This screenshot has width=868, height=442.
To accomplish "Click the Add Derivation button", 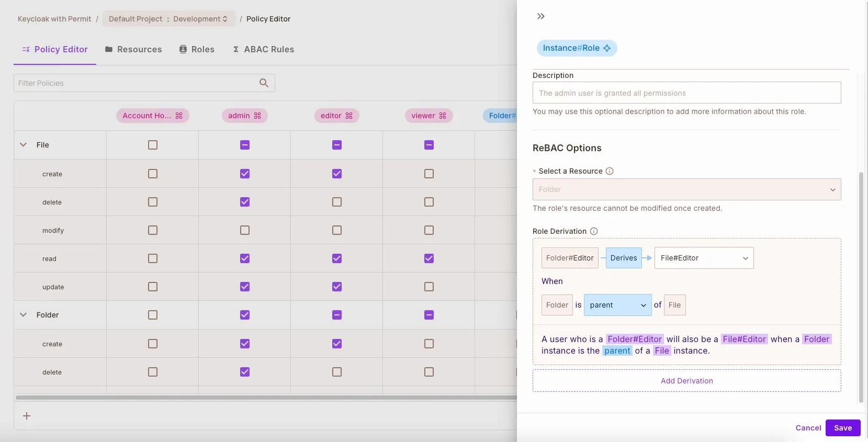I will coord(686,381).
